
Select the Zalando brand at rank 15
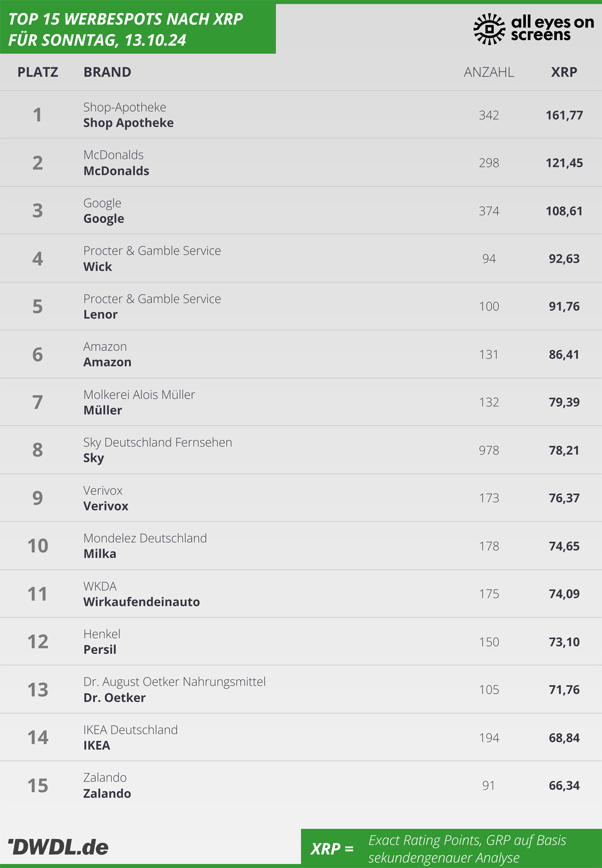107,794
